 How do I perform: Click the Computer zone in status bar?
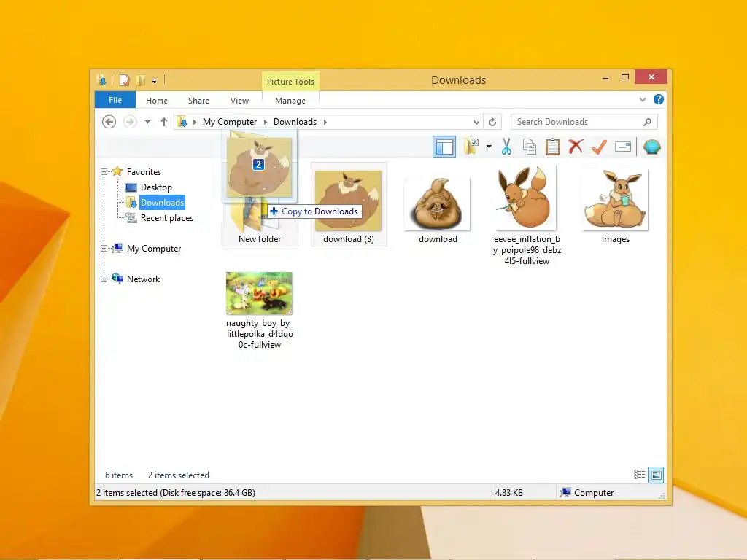(x=587, y=493)
